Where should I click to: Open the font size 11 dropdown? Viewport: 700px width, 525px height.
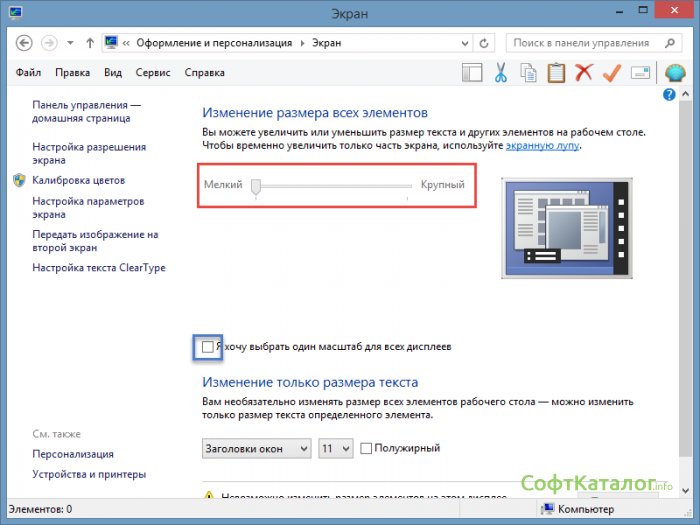pos(335,448)
